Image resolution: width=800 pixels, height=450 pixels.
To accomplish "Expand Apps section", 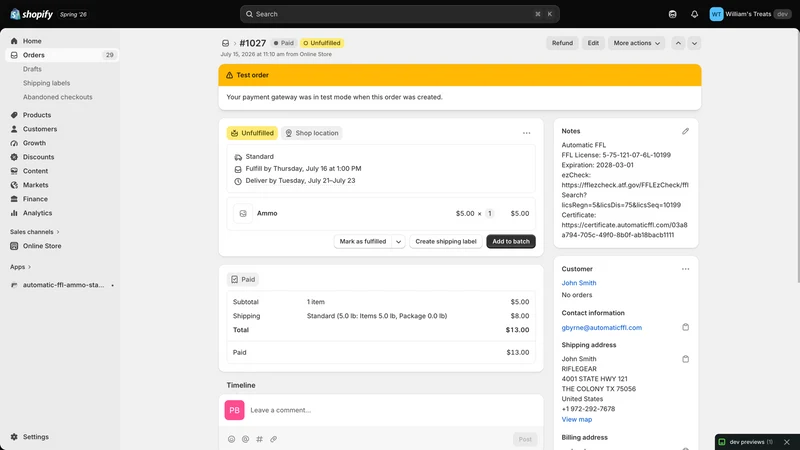I will point(20,267).
